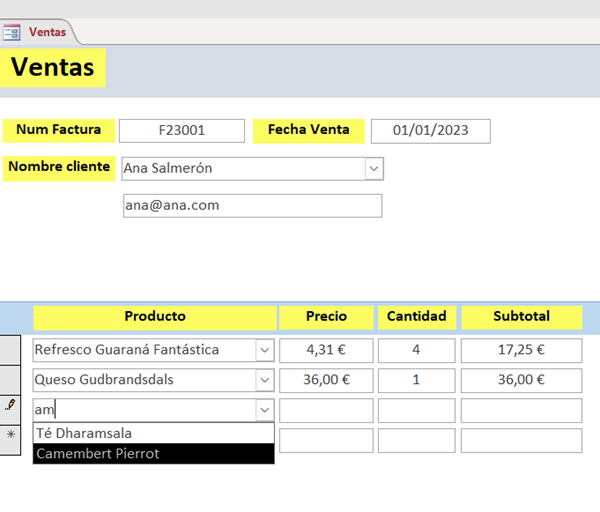This screenshot has width=600, height=512.
Task: Click the Num Factura field F23001
Action: (x=181, y=130)
